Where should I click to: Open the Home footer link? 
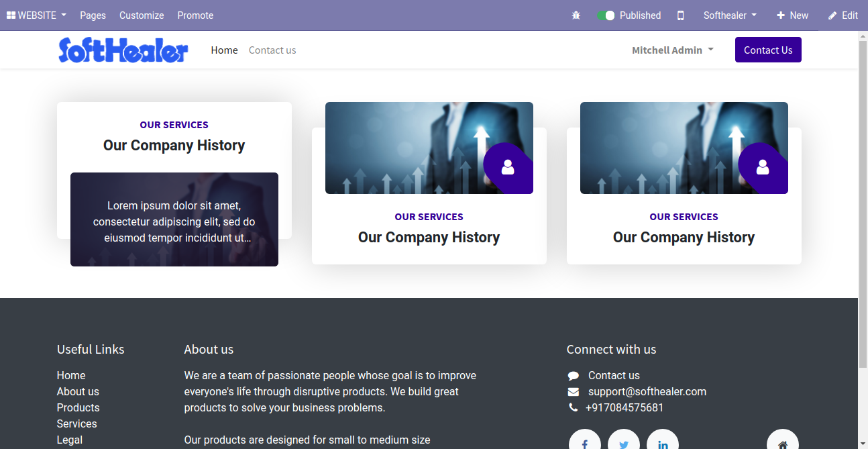click(71, 376)
